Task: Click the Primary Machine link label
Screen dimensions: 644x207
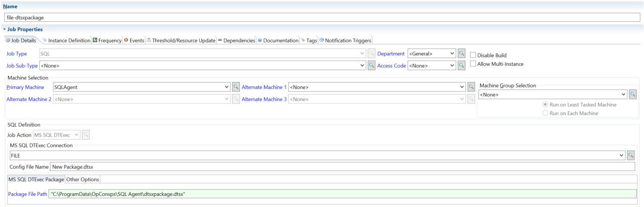Action: (25, 87)
